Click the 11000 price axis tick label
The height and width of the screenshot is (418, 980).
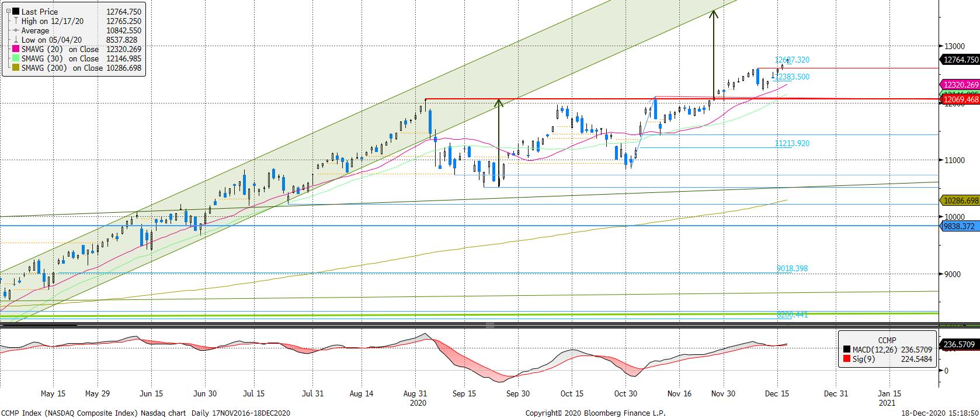coord(954,160)
